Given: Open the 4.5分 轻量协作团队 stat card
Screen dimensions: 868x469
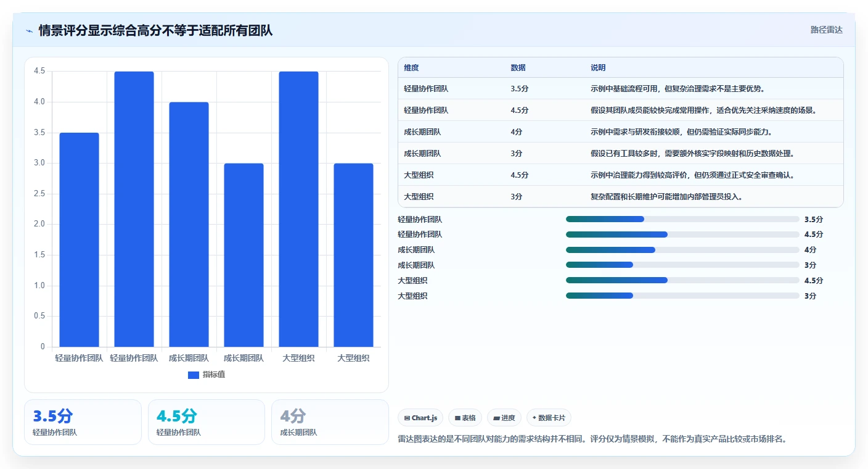Looking at the screenshot, I should [207, 422].
